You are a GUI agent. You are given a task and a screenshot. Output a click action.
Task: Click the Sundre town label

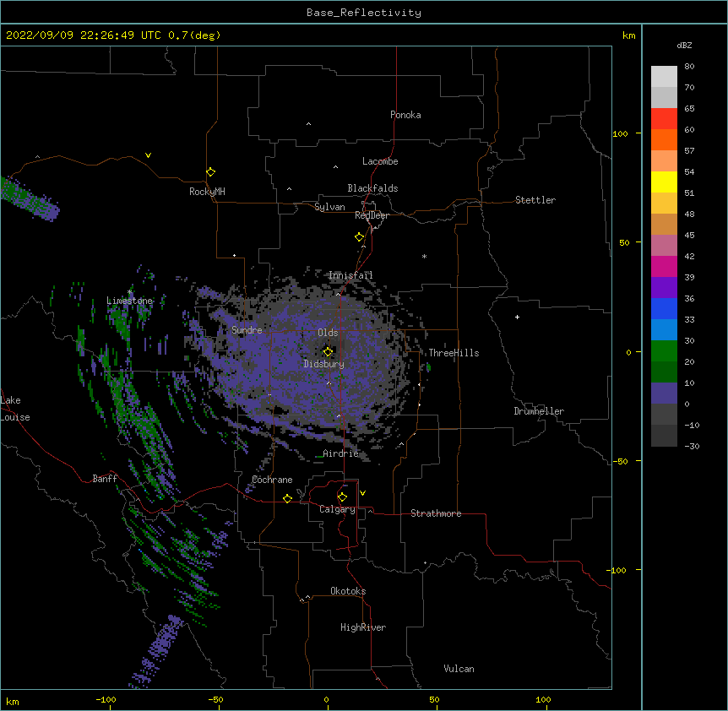(247, 330)
